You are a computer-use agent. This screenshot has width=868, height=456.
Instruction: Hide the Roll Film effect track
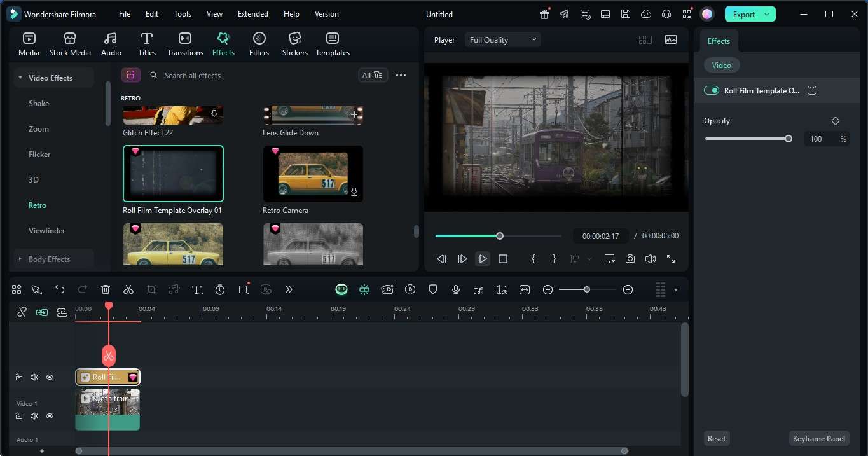pyautogui.click(x=50, y=377)
